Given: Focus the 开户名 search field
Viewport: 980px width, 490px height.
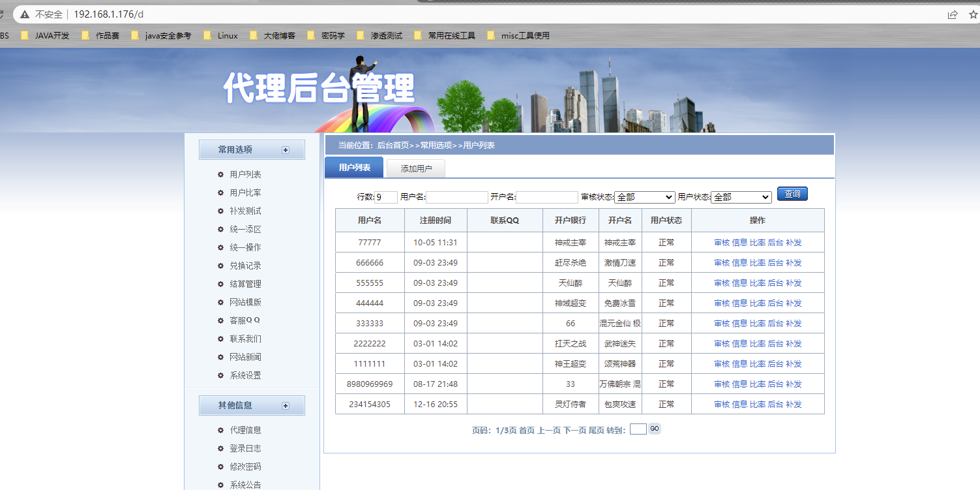Looking at the screenshot, I should (547, 197).
